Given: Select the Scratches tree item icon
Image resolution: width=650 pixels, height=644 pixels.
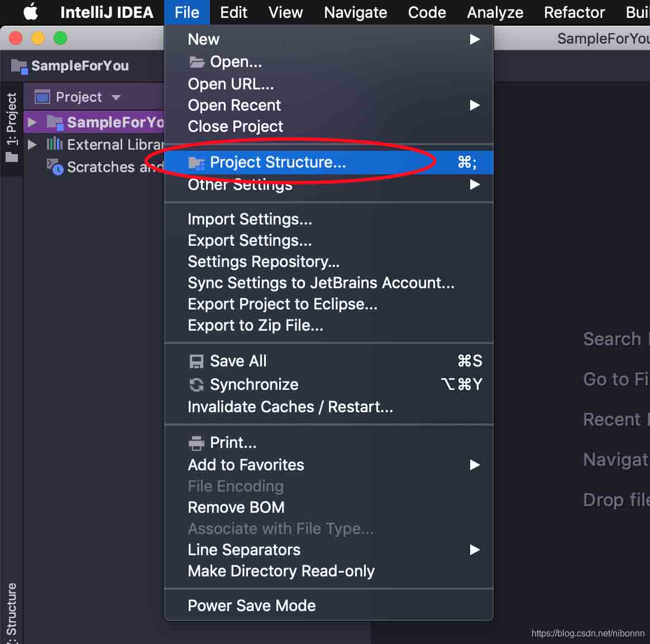Looking at the screenshot, I should [x=55, y=166].
